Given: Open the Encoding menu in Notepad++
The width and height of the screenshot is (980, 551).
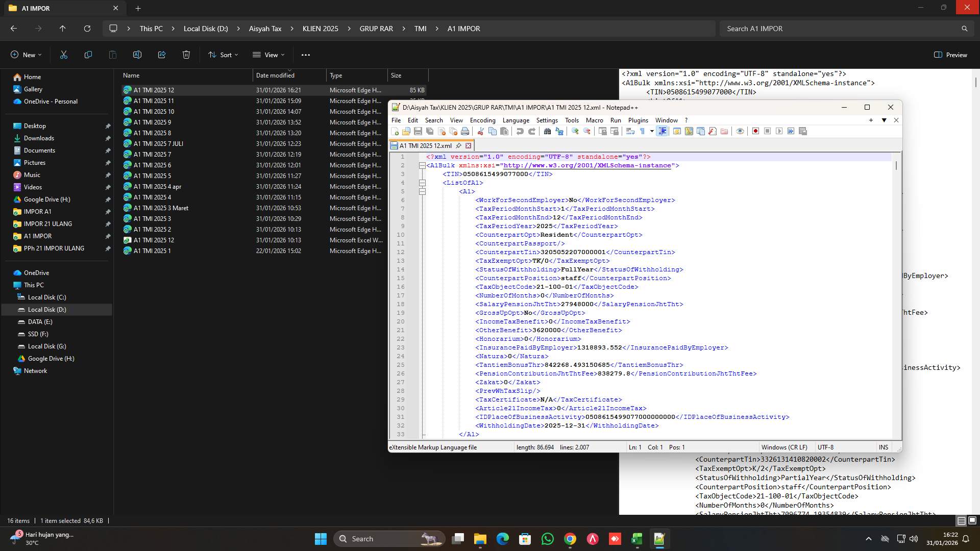Looking at the screenshot, I should (x=482, y=120).
